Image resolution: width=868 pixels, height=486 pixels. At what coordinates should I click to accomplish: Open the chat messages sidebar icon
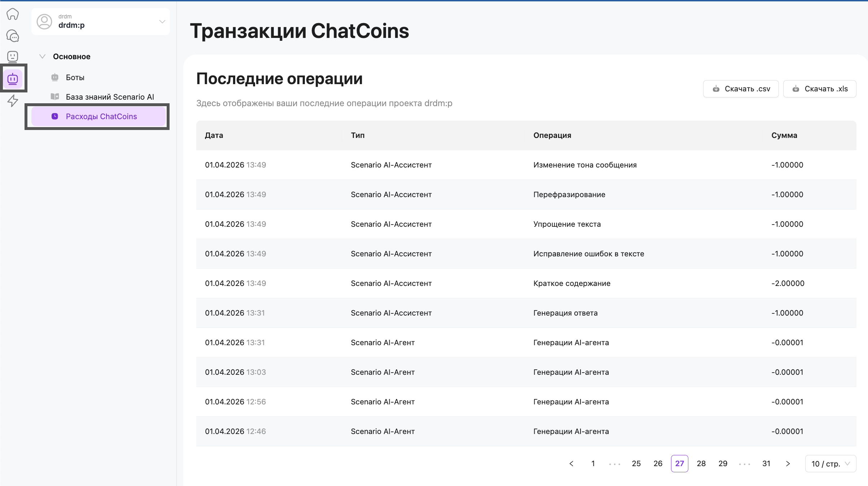tap(13, 36)
